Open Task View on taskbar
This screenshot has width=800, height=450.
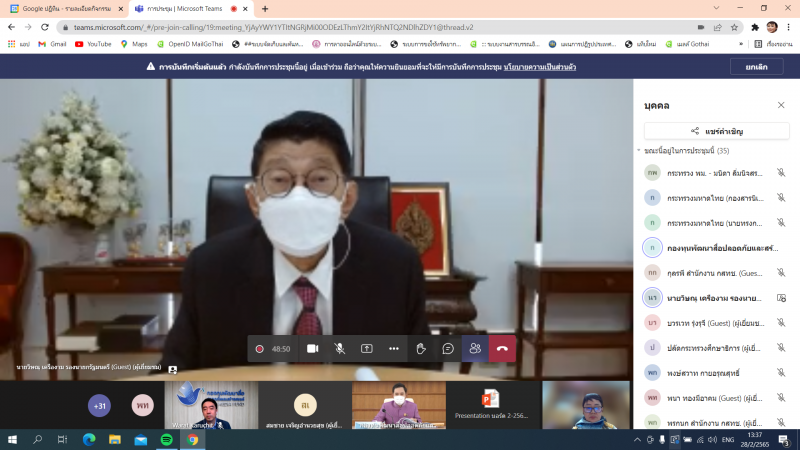pos(62,439)
